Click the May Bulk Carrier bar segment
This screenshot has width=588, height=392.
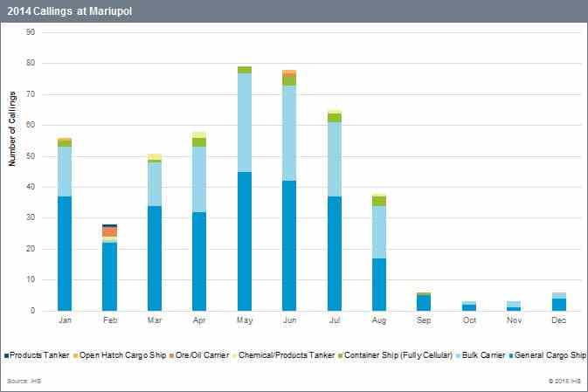245,122
